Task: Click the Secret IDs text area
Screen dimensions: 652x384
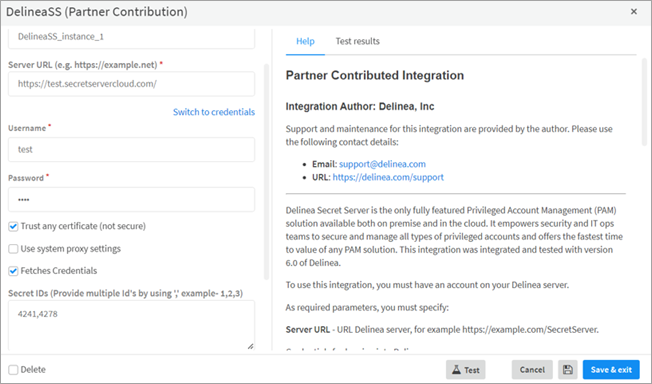Action: point(131,325)
